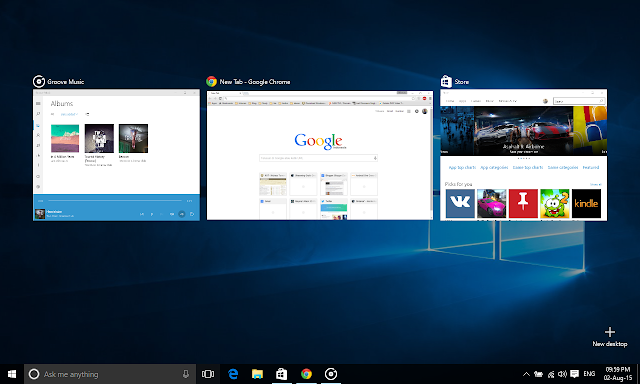Open the 'Featured' link in Store
The height and width of the screenshot is (384, 640).
[x=591, y=167]
